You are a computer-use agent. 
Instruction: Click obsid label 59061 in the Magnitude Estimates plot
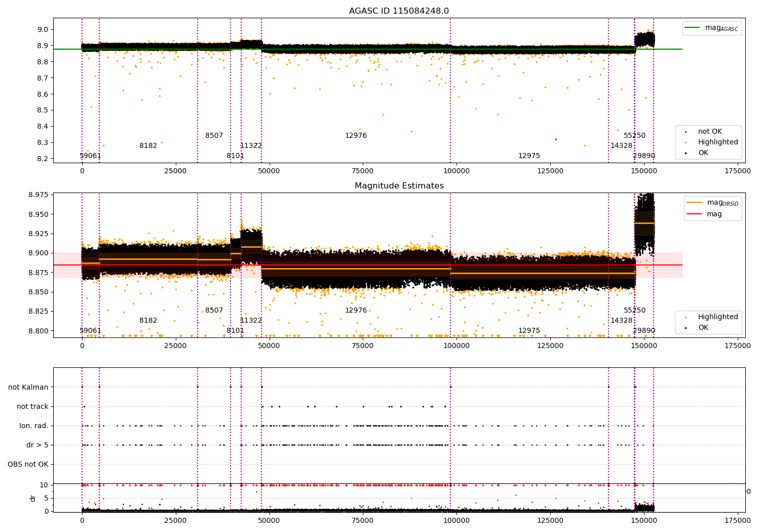(x=90, y=331)
